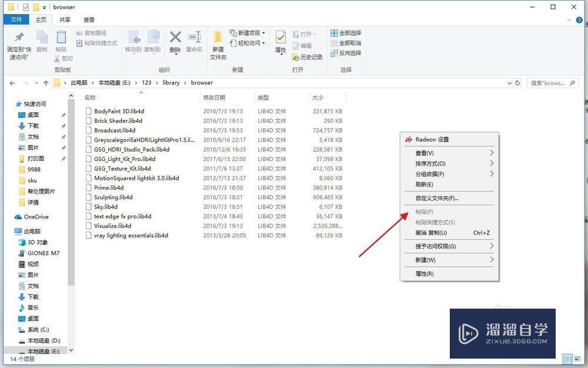Select vray lighting essentials.lib4d file
588x368 pixels.
131,235
